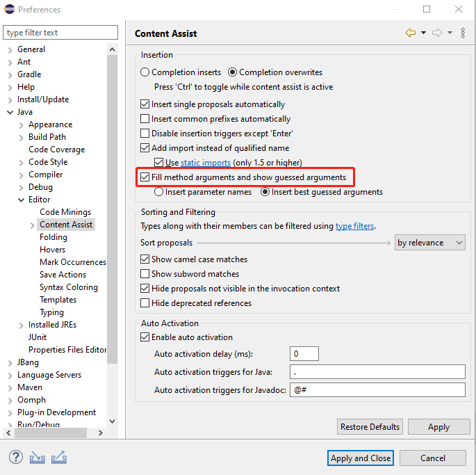The height and width of the screenshot is (475, 476).
Task: Collapse the Java tree node
Action: 10,113
